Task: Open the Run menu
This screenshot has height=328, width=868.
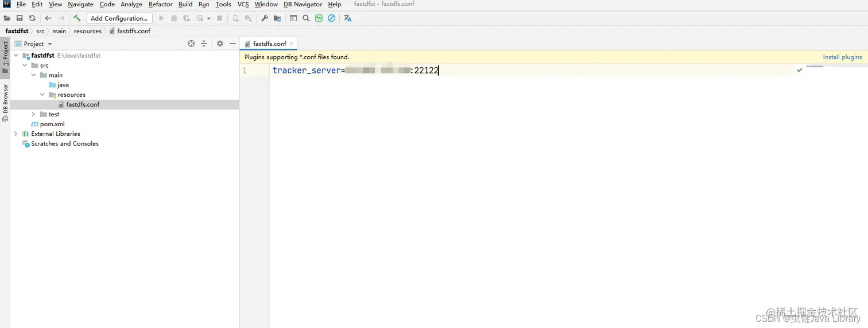Action: tap(204, 4)
